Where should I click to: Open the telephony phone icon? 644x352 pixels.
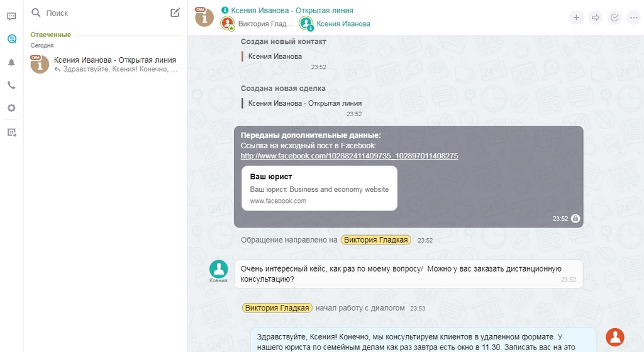(x=11, y=85)
